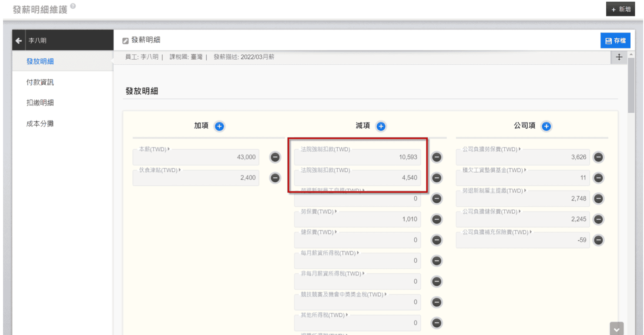Delete the 積欠工資墊償基金 row
The image size is (644, 335).
tap(598, 178)
